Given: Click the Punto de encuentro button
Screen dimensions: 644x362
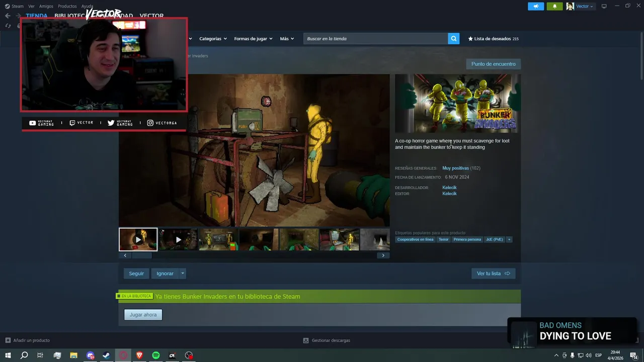Looking at the screenshot, I should pos(493,64).
